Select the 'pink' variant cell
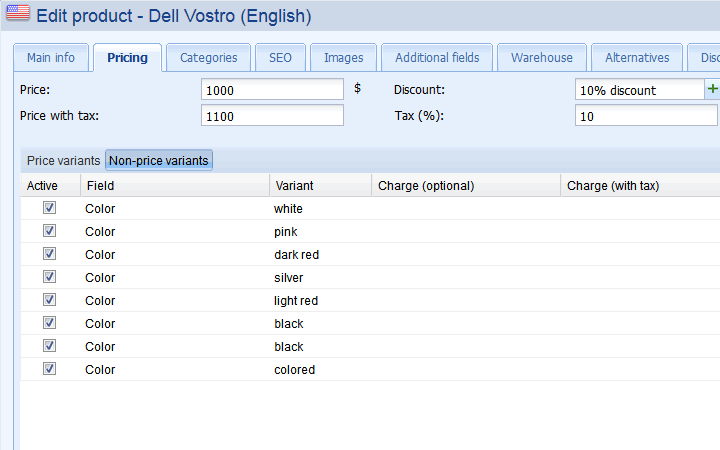Image resolution: width=720 pixels, height=450 pixels. pos(321,231)
